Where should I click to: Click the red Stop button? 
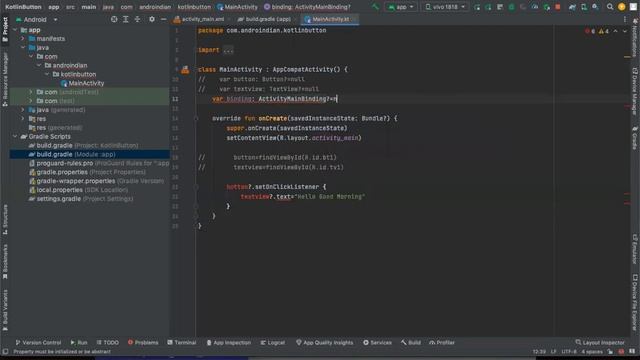tap(558, 7)
